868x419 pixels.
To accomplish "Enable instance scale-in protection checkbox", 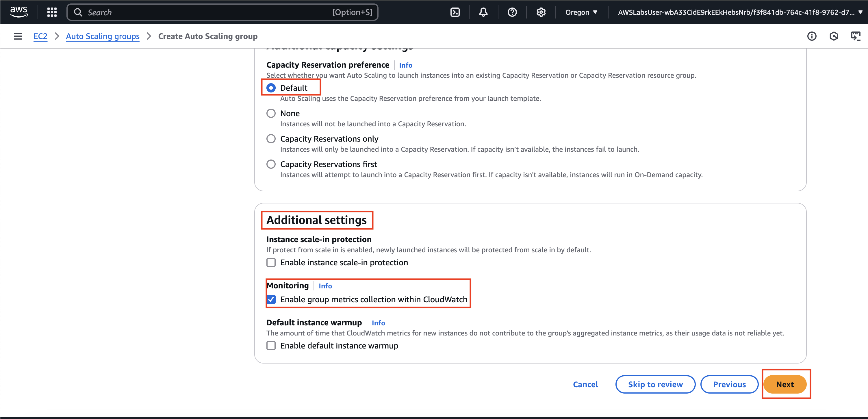I will click(271, 262).
